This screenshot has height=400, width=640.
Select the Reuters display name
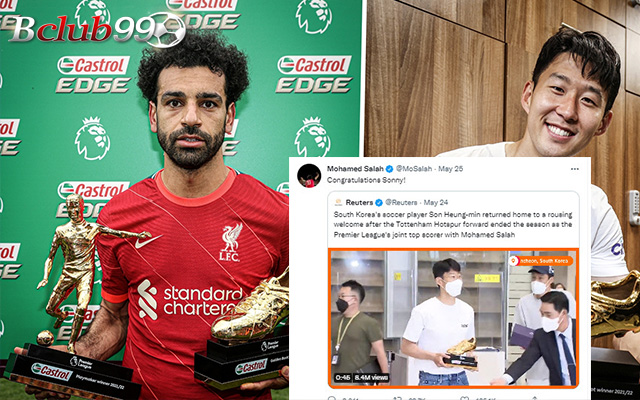(x=359, y=202)
